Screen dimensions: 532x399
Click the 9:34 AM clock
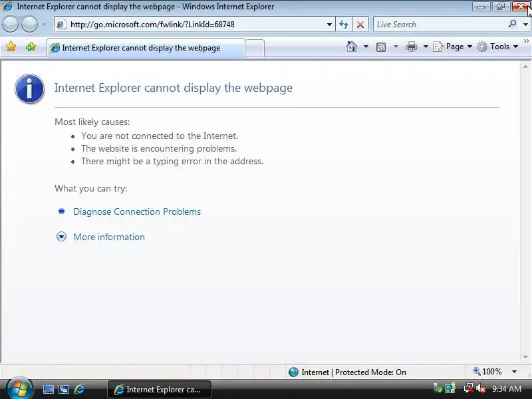coord(507,389)
